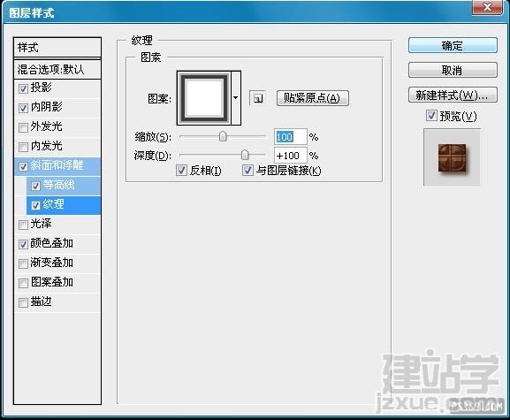Click the 确定 OK button
This screenshot has width=510, height=420.
(x=453, y=46)
